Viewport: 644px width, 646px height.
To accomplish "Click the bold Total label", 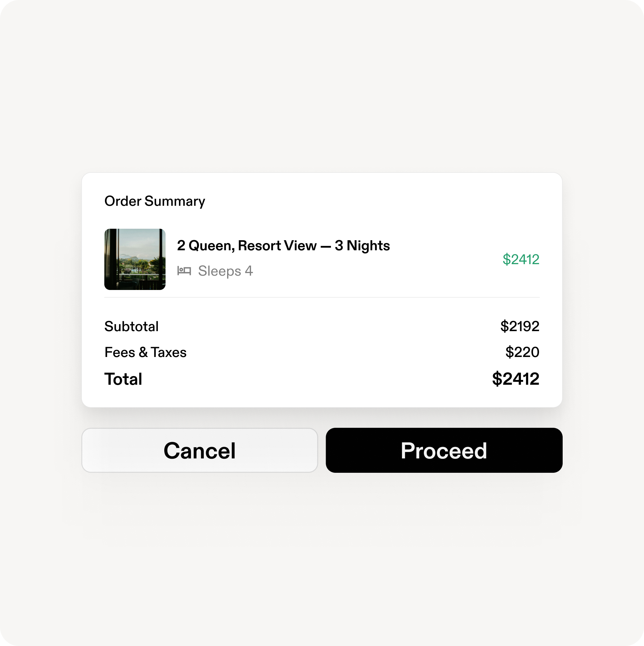I will 123,379.
